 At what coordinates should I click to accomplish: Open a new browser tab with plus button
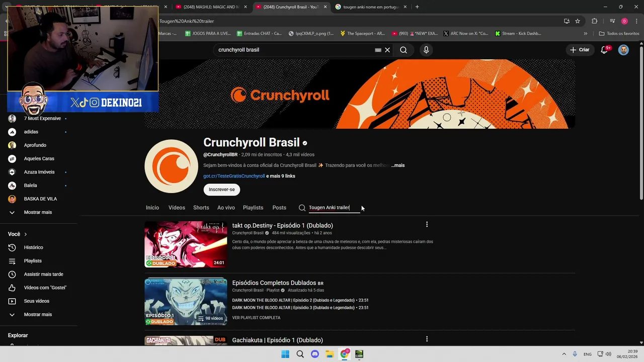coord(417,7)
